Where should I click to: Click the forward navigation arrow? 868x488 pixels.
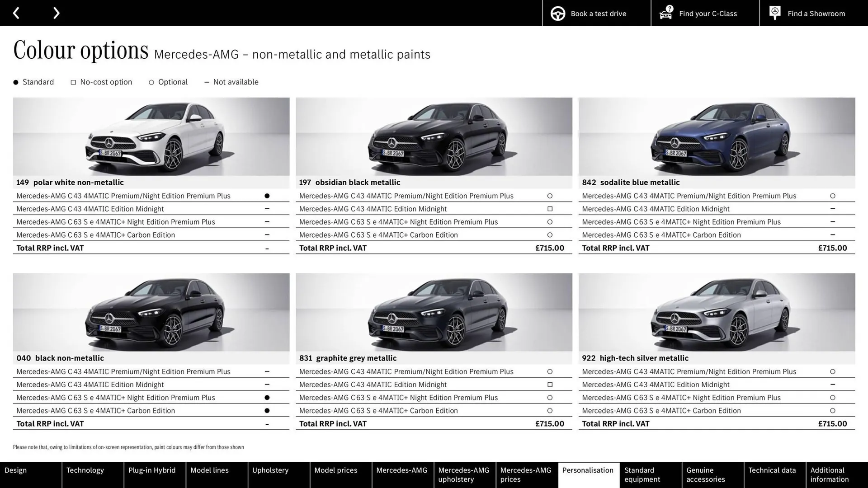[x=56, y=13]
